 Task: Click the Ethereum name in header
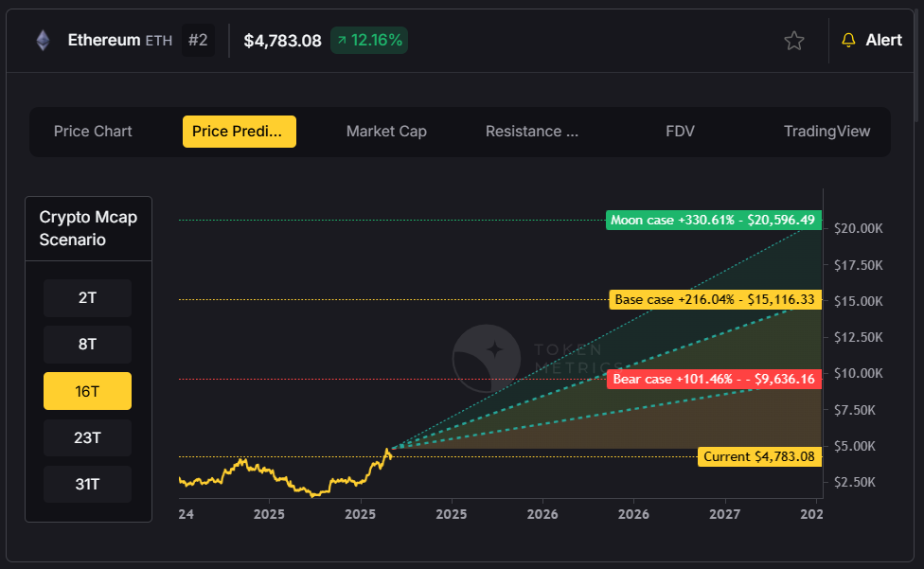[x=104, y=40]
